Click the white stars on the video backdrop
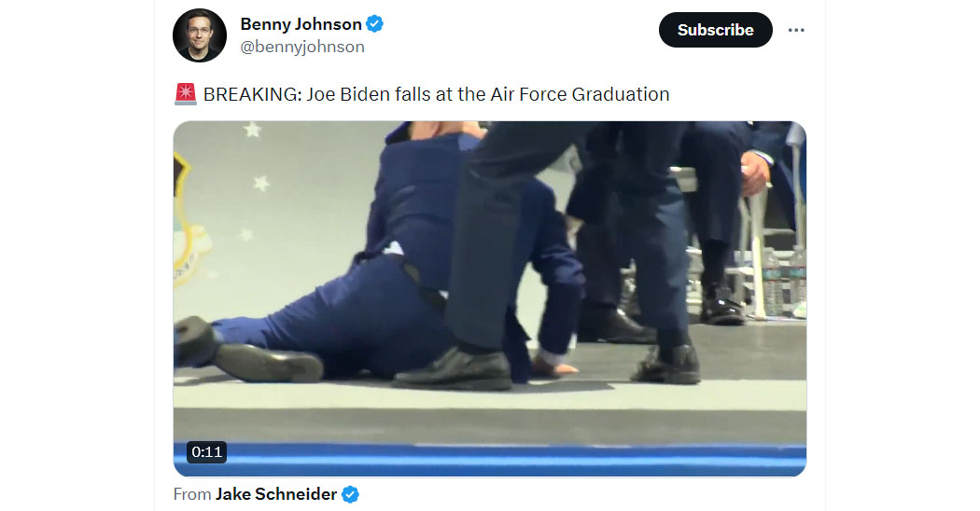The width and height of the screenshot is (980, 511). click(x=255, y=183)
